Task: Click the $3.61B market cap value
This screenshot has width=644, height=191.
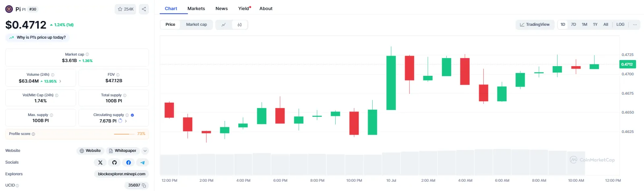Action: 69,60
